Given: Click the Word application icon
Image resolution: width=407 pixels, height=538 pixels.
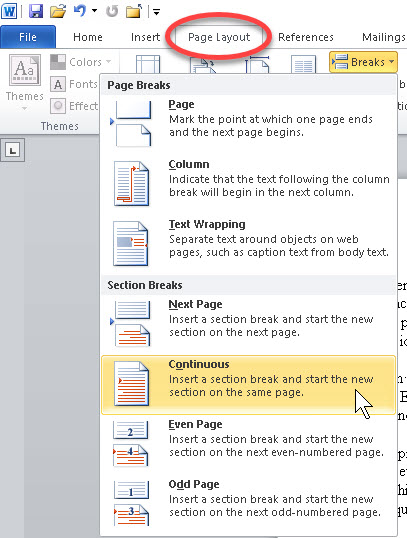Looking at the screenshot, I should point(9,11).
